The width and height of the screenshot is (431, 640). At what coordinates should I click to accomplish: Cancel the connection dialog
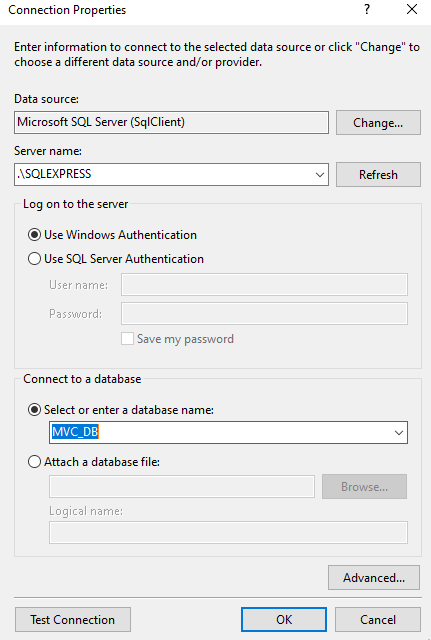(378, 620)
